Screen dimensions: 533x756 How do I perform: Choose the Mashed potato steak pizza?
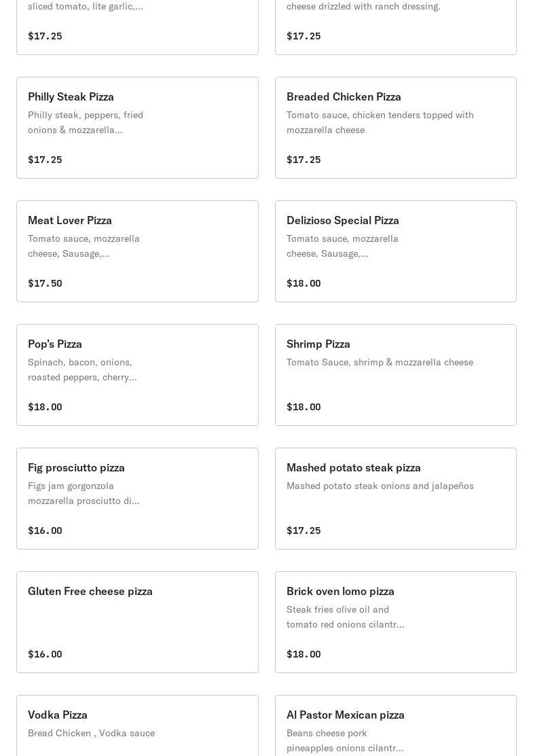pos(395,499)
